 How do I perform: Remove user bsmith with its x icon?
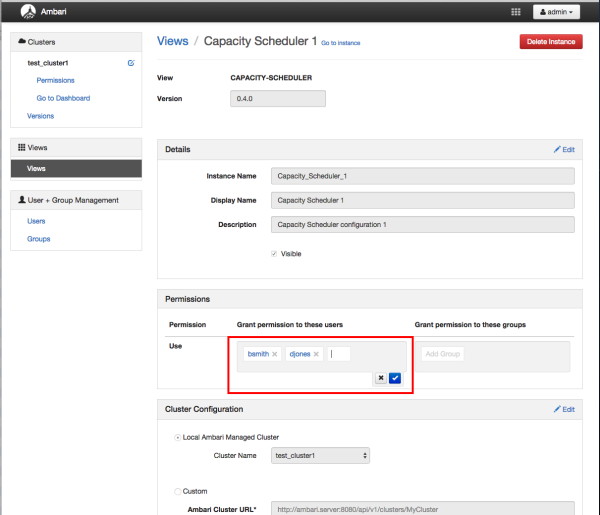[274, 354]
